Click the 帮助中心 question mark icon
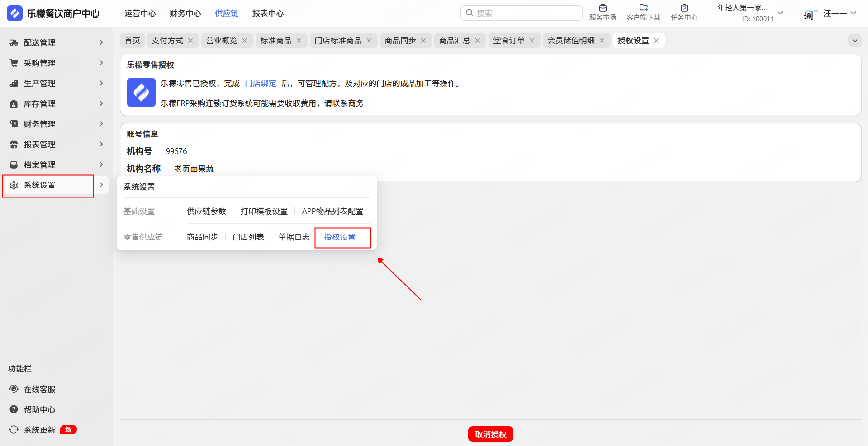This screenshot has height=446, width=868. tap(14, 409)
